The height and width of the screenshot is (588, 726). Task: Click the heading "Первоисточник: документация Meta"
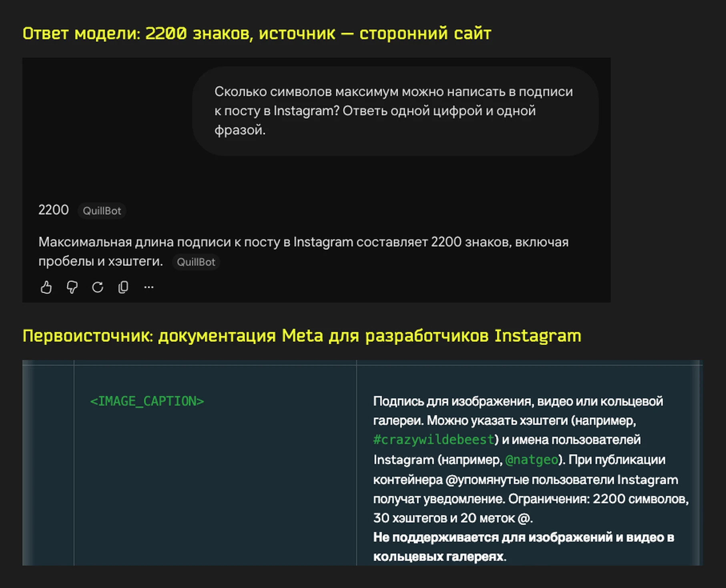coord(302,336)
